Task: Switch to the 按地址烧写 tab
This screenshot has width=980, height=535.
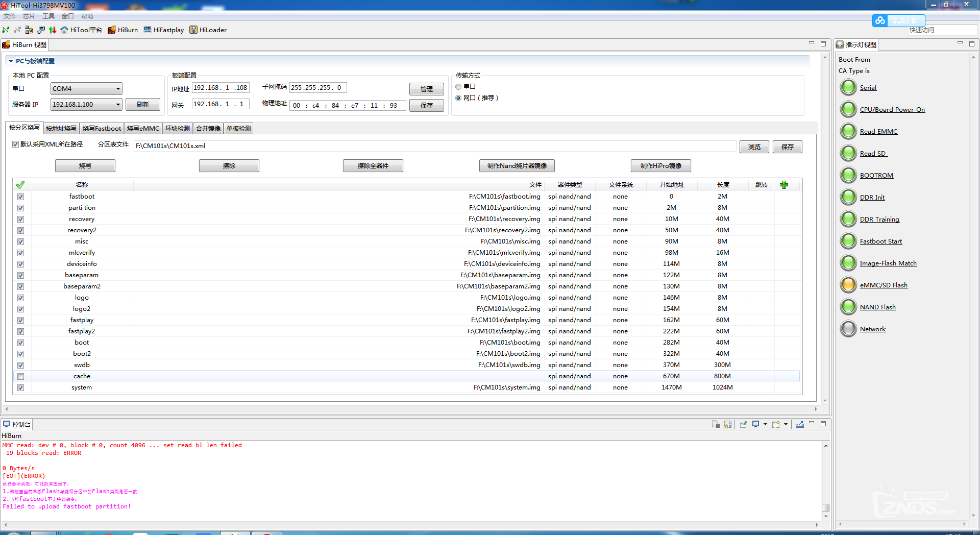Action: click(61, 128)
